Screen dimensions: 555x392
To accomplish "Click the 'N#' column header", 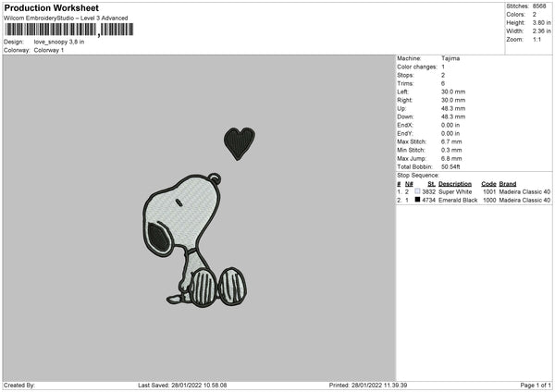I will tap(409, 184).
